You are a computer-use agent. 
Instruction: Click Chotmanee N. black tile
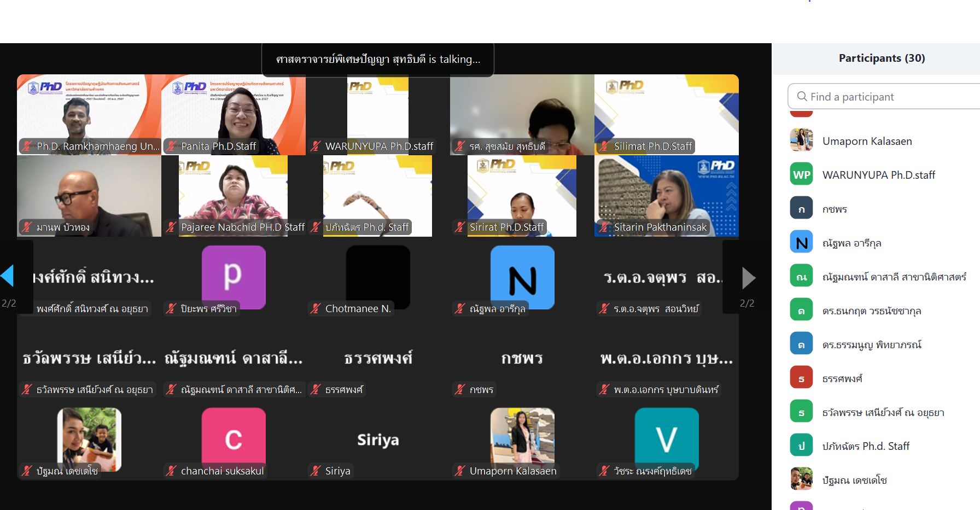(x=378, y=277)
